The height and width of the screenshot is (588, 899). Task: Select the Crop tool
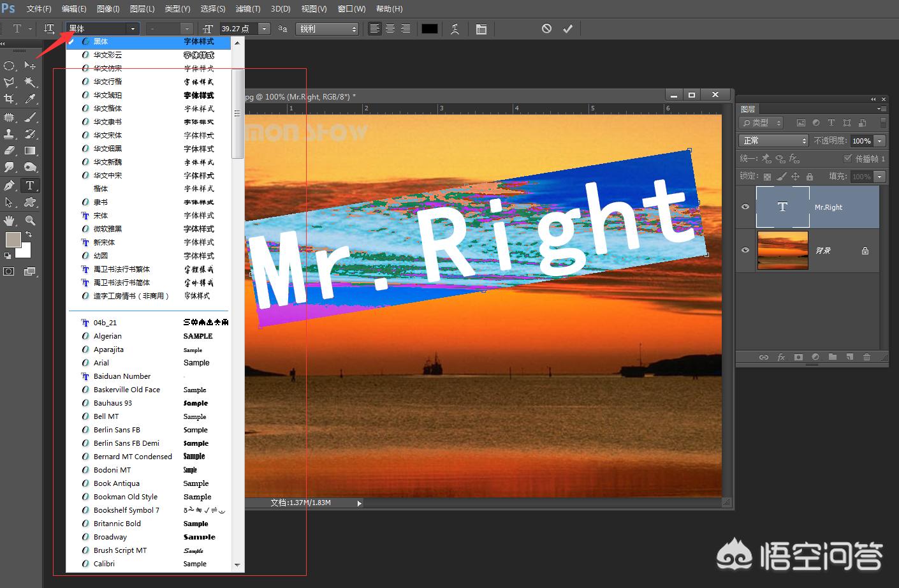[x=9, y=99]
